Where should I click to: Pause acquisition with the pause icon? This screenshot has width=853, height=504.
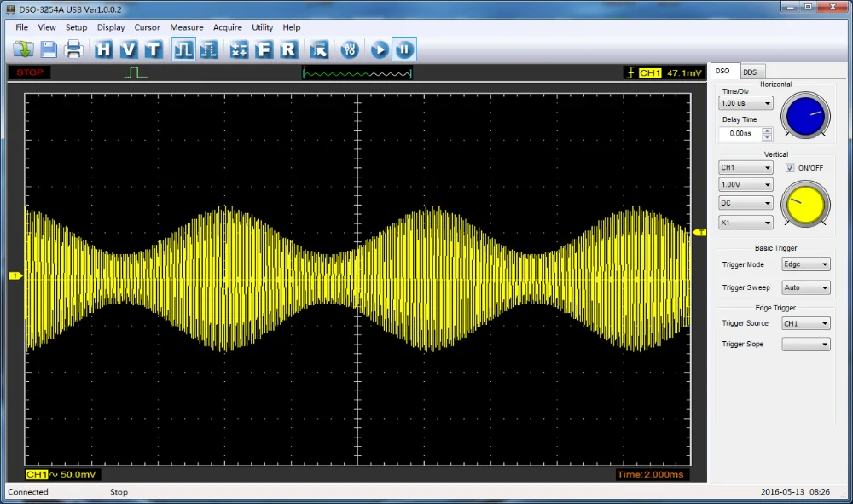(x=404, y=49)
